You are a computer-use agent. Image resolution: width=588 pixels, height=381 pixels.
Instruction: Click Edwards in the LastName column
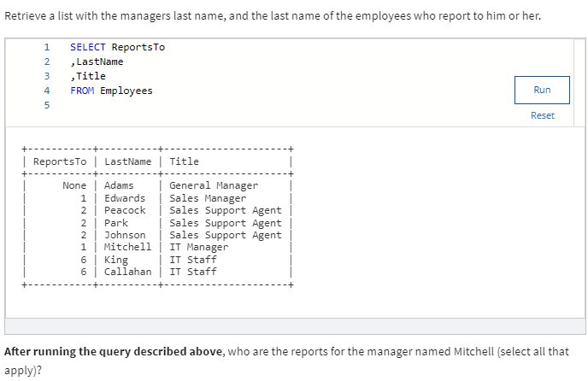[125, 198]
